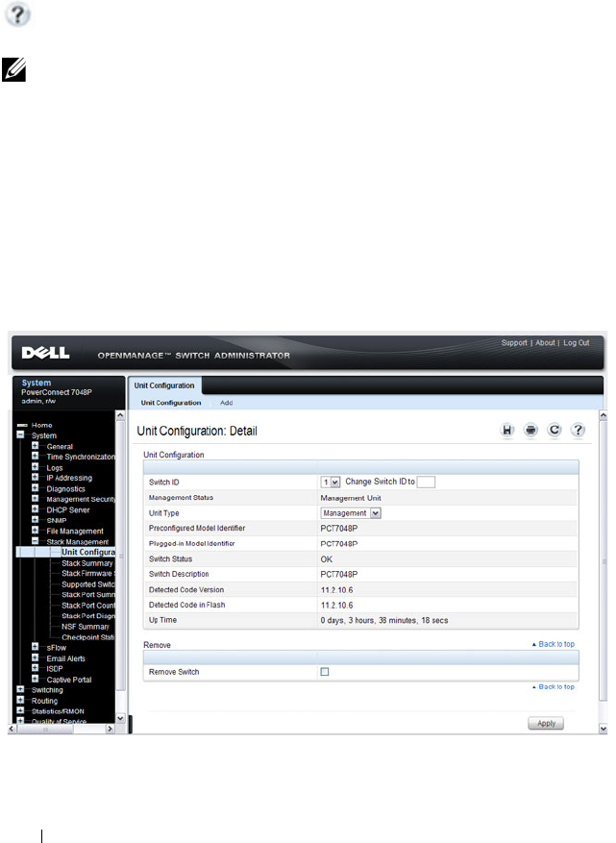Expand the SNMP tree node
Screen dimensions: 616x843
click(35, 519)
